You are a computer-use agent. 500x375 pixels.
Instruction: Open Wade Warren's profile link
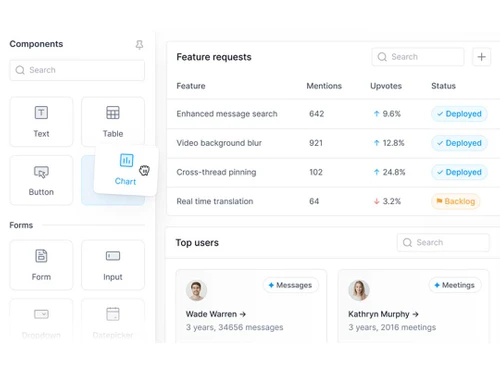[x=216, y=314]
